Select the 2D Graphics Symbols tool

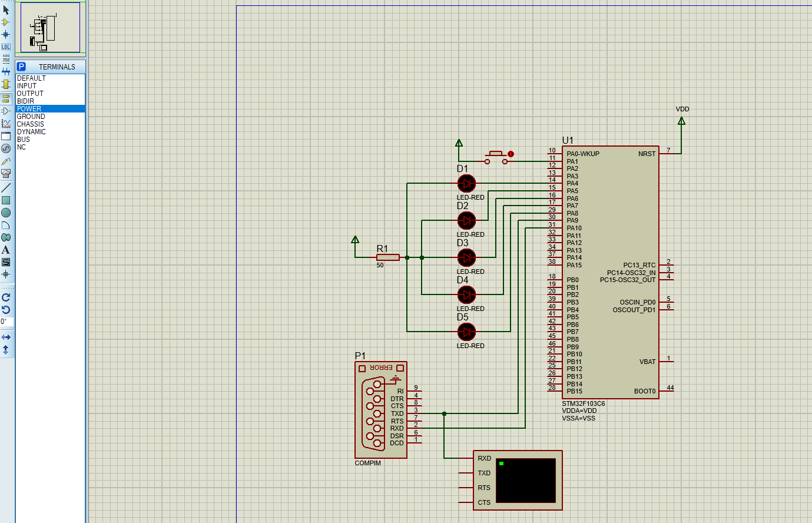coord(6,262)
